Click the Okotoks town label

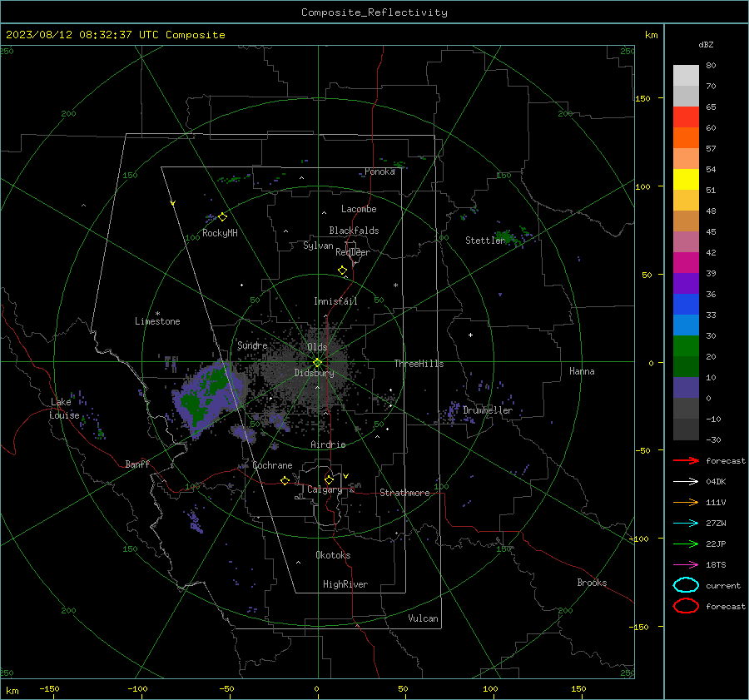coord(333,555)
